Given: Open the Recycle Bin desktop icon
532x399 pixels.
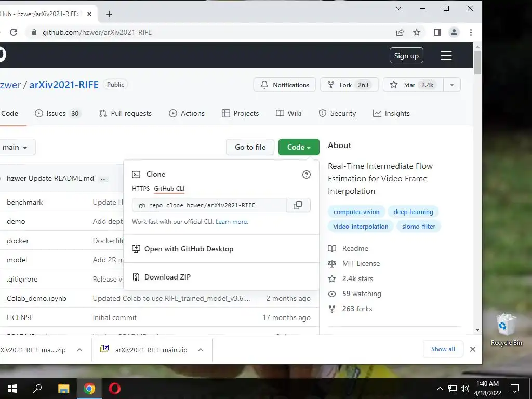Looking at the screenshot, I should [506, 329].
